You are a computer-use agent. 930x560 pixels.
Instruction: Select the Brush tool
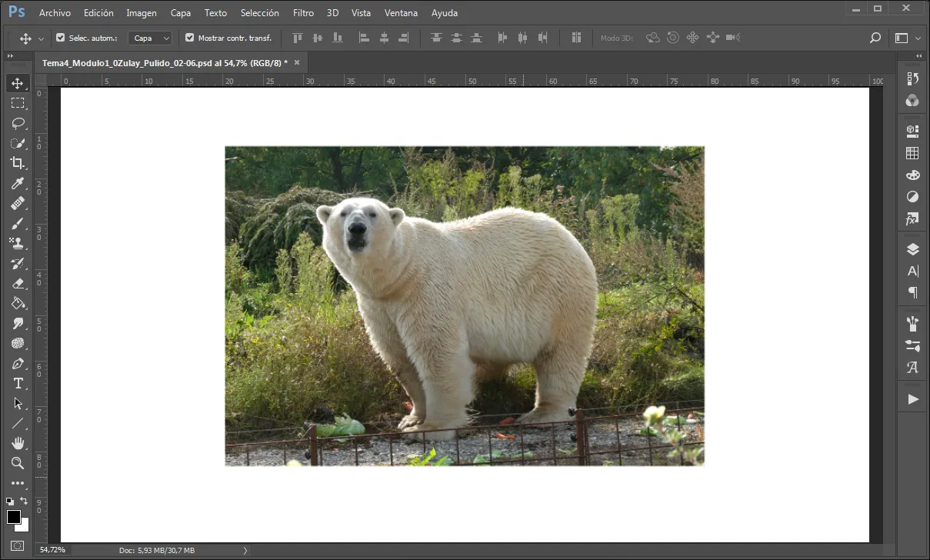pos(18,223)
